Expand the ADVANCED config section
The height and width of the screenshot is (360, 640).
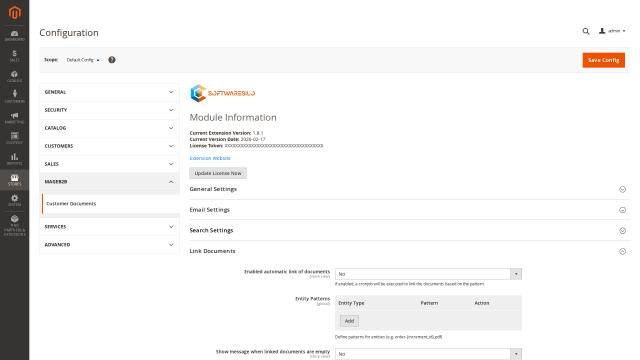tap(109, 245)
